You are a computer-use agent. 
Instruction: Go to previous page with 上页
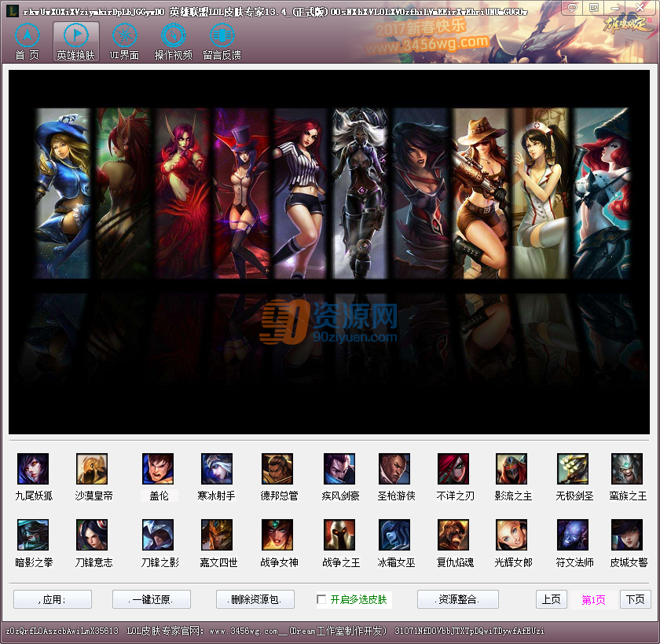click(x=552, y=599)
